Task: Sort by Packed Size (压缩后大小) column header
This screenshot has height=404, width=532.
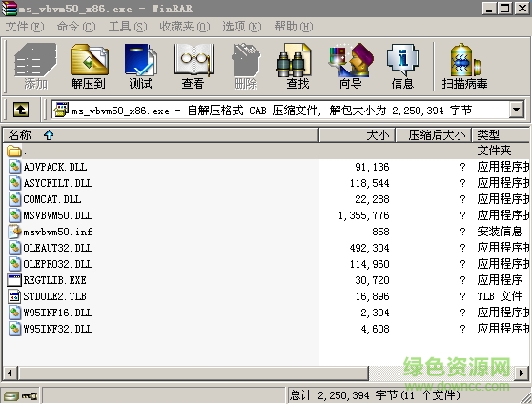Action: coord(434,135)
